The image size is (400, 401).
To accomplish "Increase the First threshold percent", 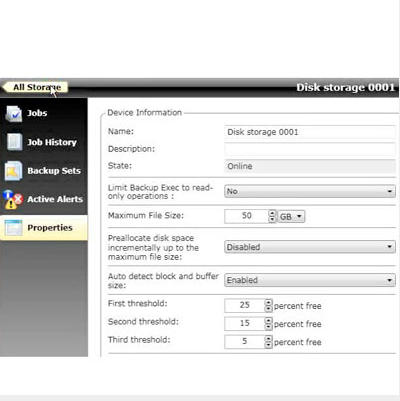I will tap(268, 302).
